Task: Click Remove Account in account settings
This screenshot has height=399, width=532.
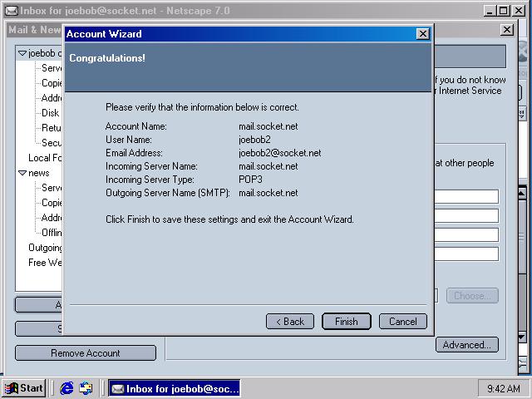Action: [x=86, y=353]
